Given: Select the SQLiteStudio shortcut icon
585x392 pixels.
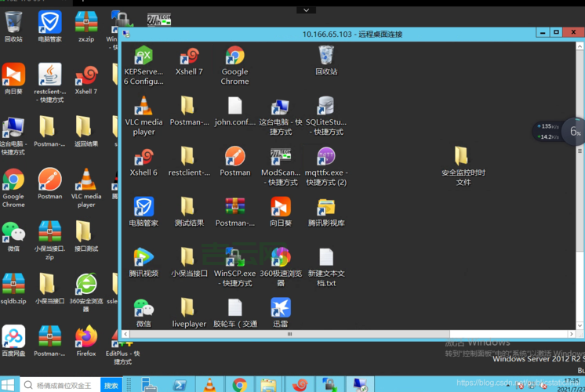Looking at the screenshot, I should click(x=326, y=107).
